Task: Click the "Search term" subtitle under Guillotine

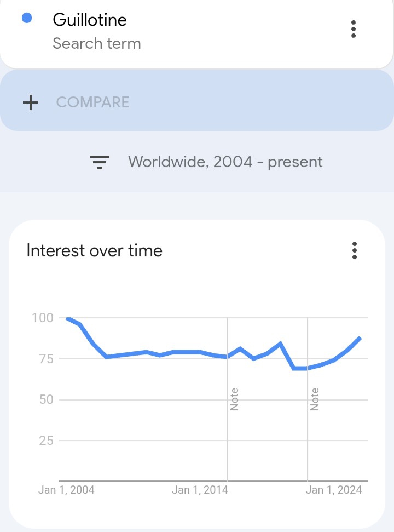Action: tap(97, 44)
